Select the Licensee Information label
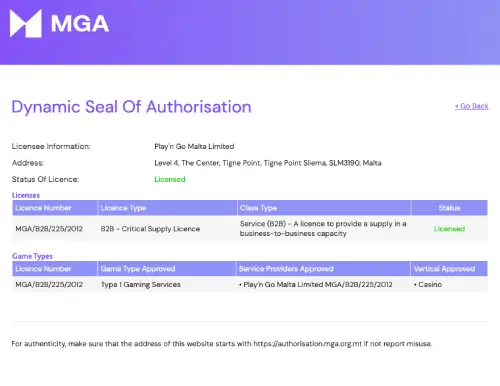The width and height of the screenshot is (500, 386). [x=51, y=146]
